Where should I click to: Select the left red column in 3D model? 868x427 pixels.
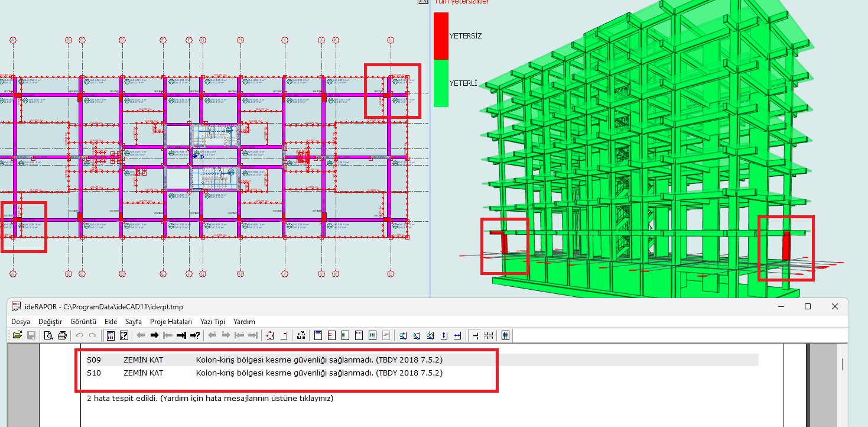(x=504, y=242)
